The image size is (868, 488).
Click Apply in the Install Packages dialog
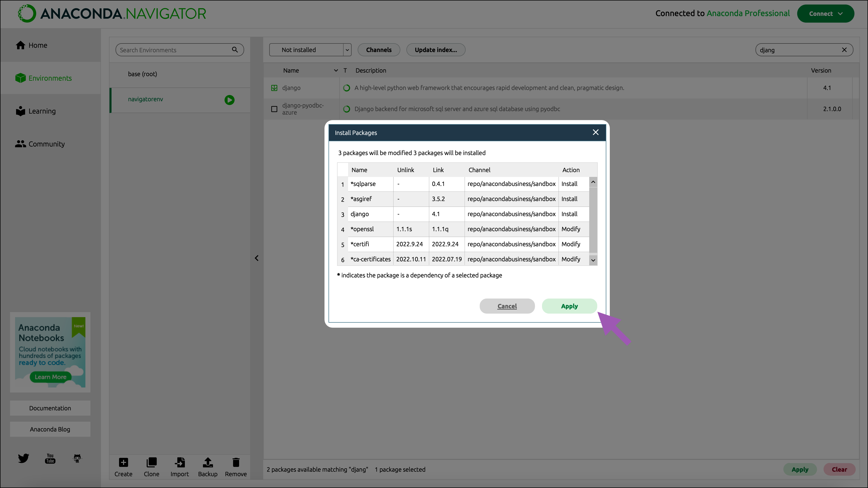(569, 306)
